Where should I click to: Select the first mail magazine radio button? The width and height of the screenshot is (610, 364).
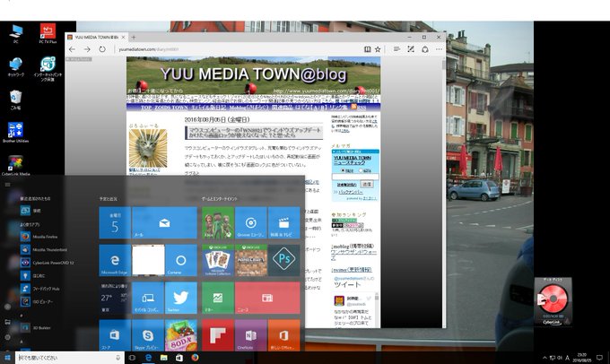tap(343, 170)
